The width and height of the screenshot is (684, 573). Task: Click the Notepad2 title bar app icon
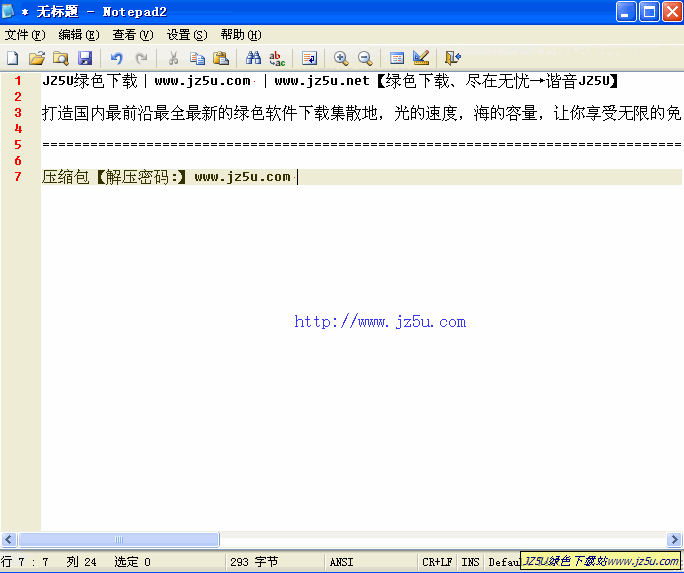pyautogui.click(x=8, y=11)
